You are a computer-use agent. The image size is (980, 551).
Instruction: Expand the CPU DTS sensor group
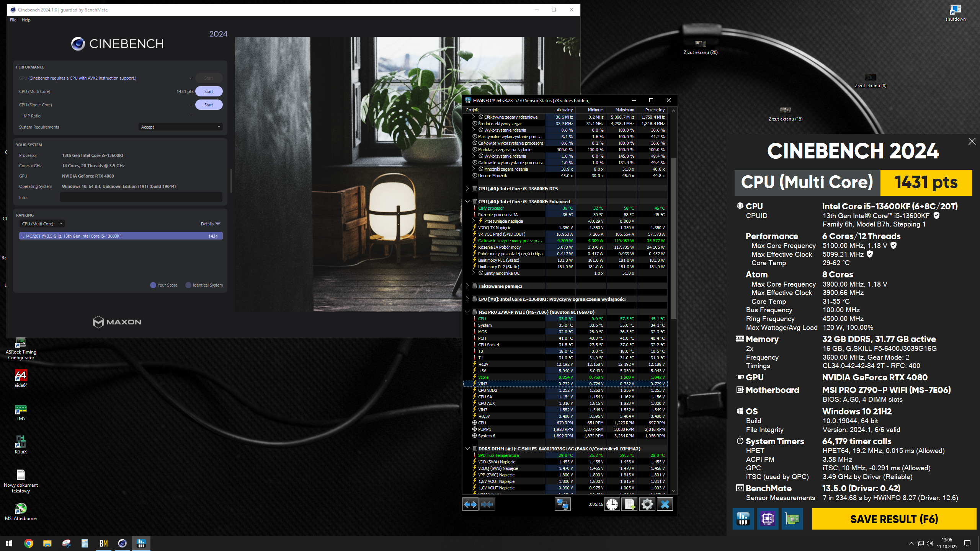467,189
